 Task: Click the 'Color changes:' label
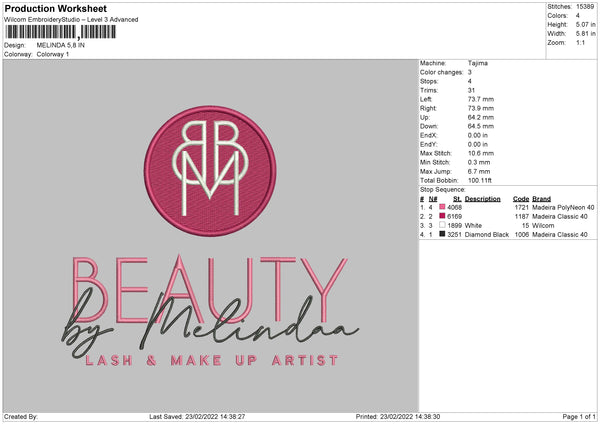point(442,72)
